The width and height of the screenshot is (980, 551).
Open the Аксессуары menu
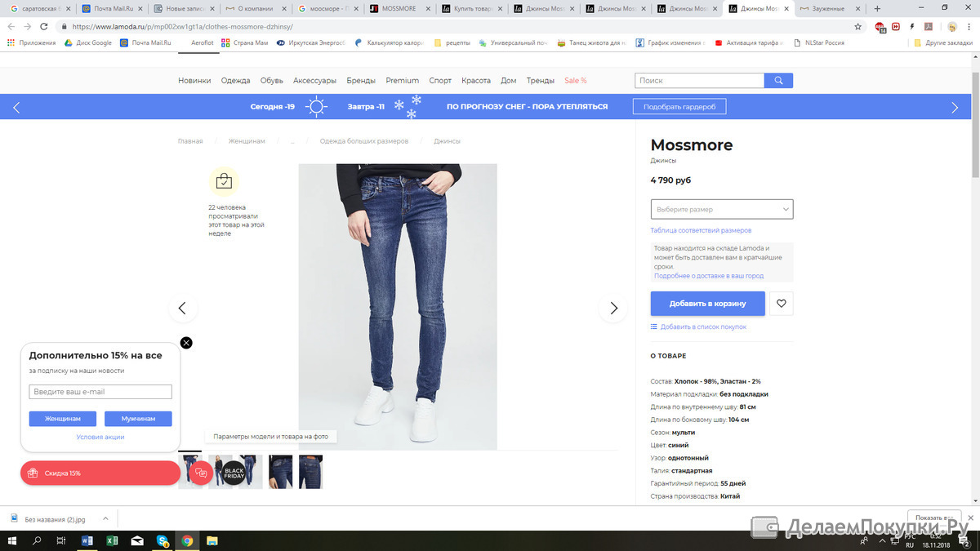point(314,81)
